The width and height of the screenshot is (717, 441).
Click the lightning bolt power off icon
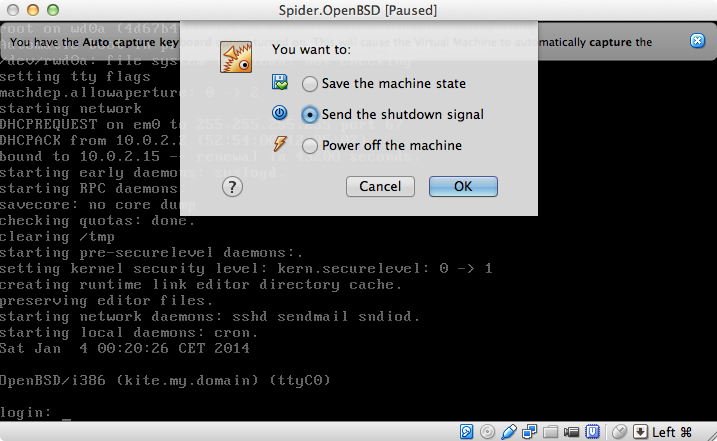(280, 143)
